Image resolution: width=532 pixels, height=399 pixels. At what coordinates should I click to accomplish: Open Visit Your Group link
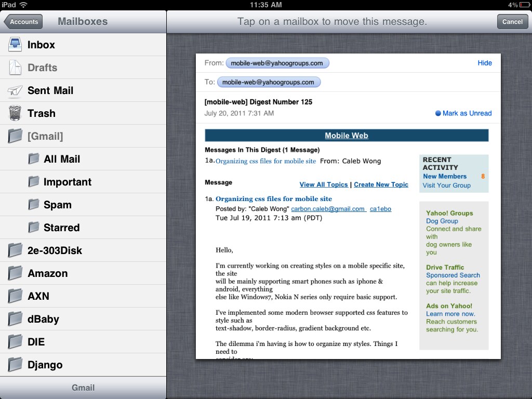(x=446, y=185)
